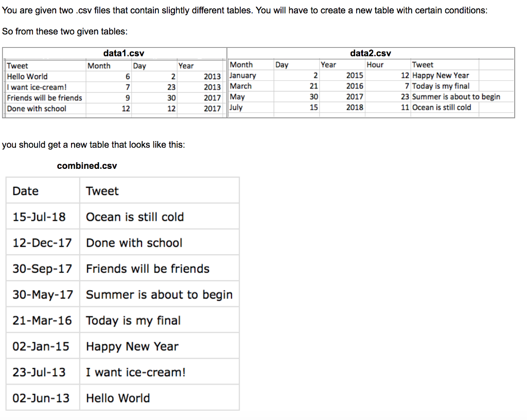Screen dimensions: 527x420
Task: Click the data2.csv table title
Action: click(371, 53)
